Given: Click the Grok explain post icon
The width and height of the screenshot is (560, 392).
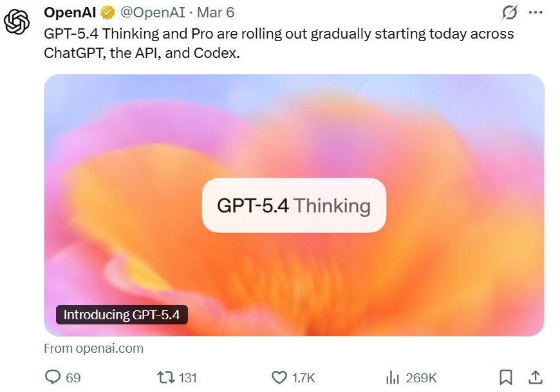Looking at the screenshot, I should pos(509,12).
